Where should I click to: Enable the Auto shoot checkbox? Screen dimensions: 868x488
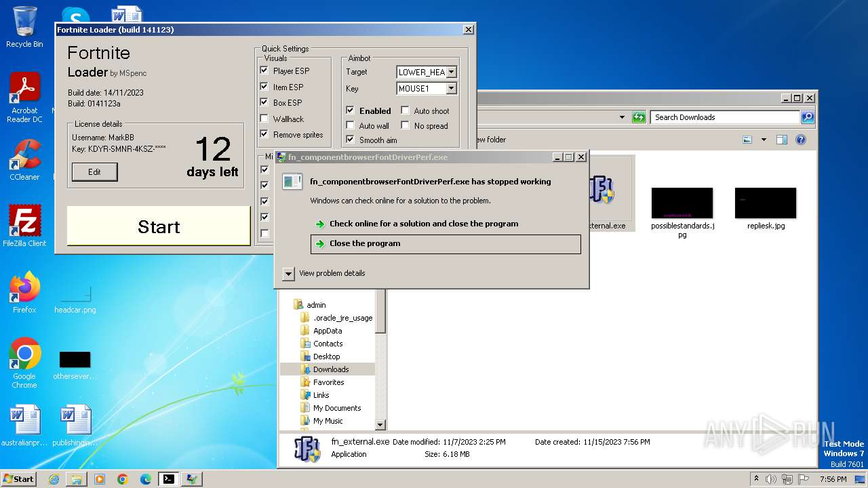405,110
